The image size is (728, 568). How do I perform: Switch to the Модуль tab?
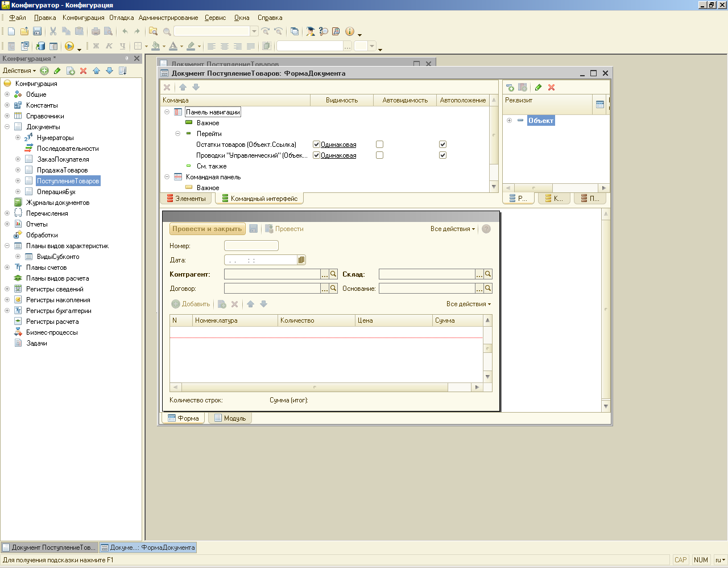230,418
